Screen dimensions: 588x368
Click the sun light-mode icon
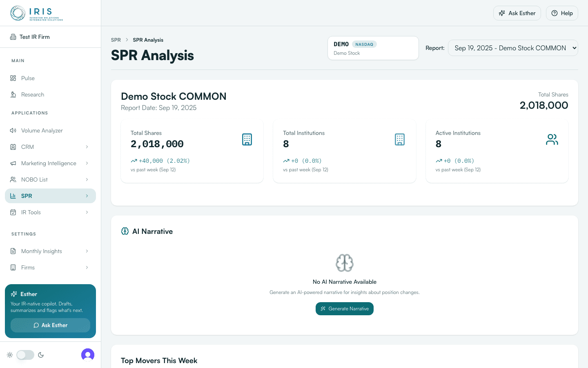click(10, 355)
